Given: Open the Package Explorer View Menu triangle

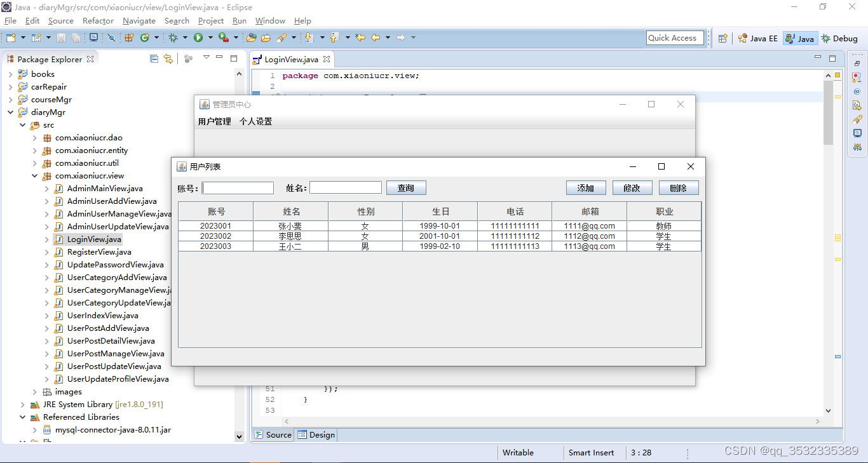Looking at the screenshot, I should [x=206, y=57].
